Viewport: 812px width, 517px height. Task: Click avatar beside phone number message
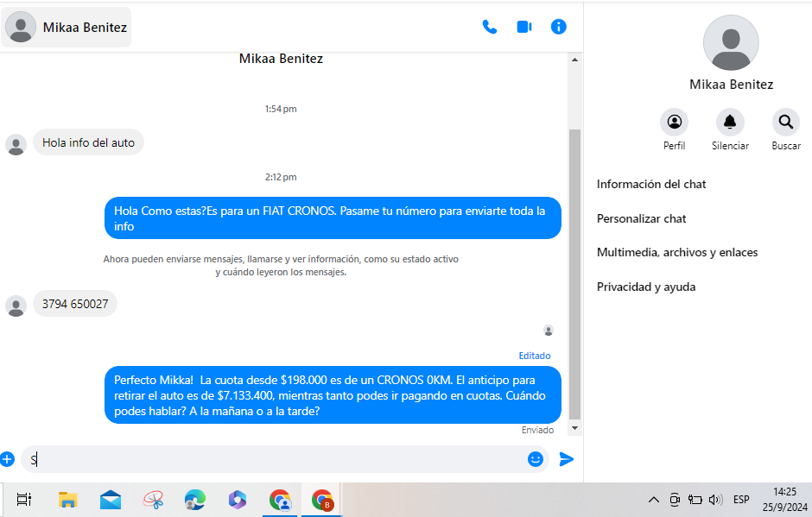[16, 306]
